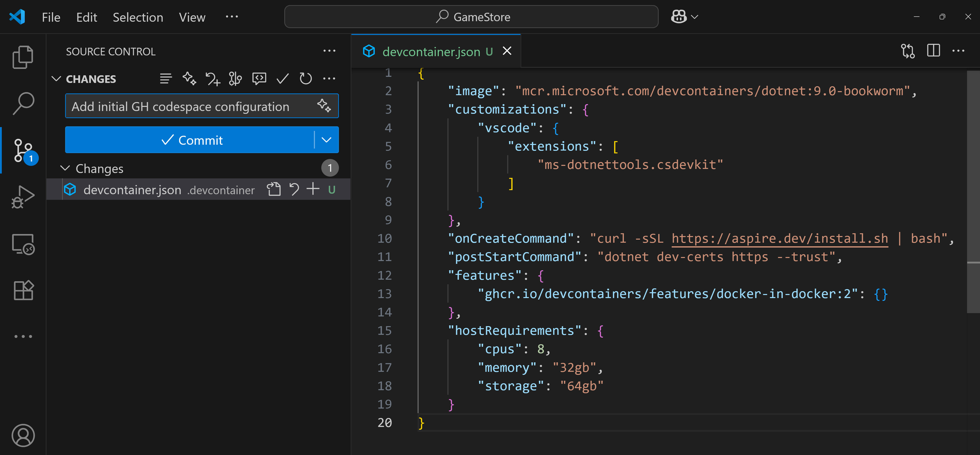Click line number 20 in gutter

click(384, 423)
